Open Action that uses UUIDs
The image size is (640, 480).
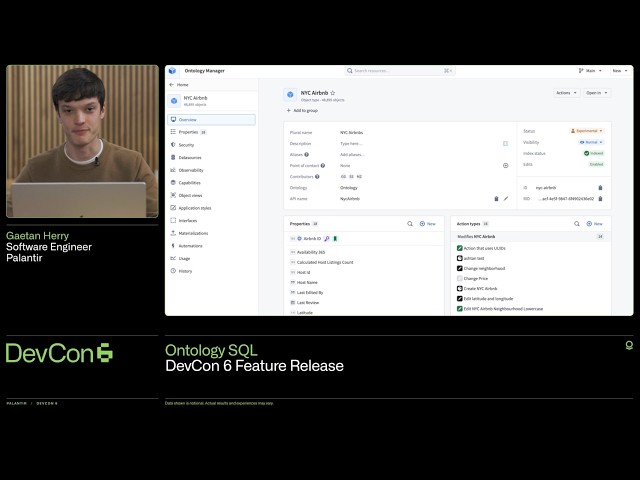click(x=484, y=248)
